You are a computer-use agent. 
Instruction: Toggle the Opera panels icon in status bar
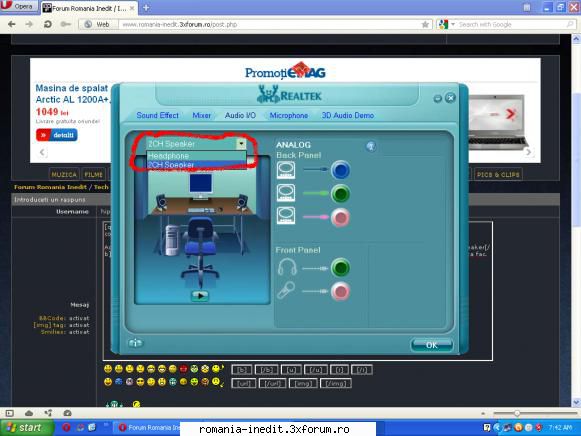(10, 413)
